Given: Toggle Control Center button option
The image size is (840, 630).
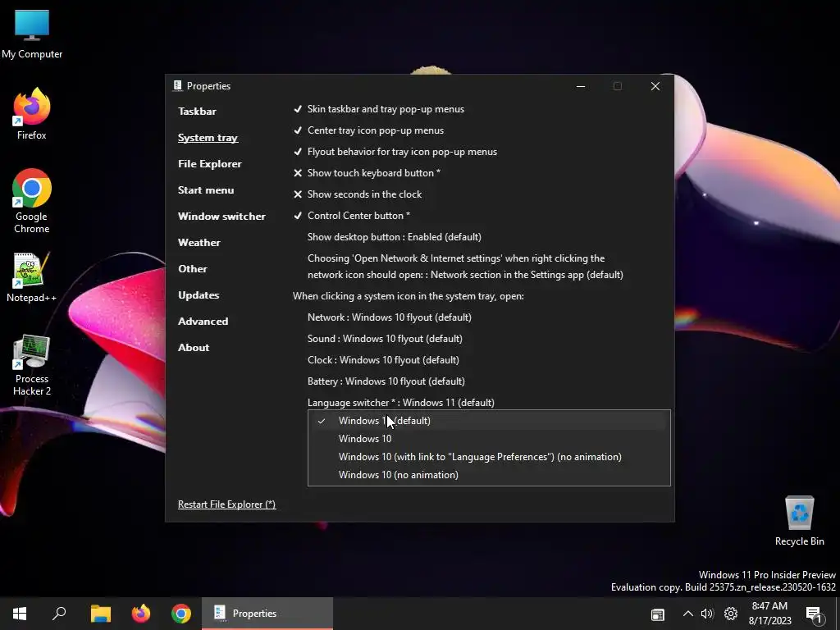Looking at the screenshot, I should click(351, 216).
